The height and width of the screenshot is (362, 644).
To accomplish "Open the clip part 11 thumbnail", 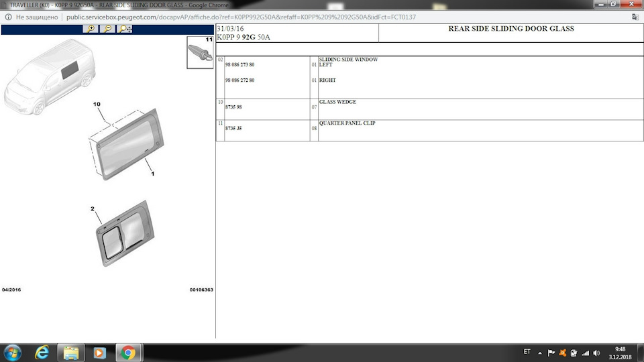I will 200,52.
